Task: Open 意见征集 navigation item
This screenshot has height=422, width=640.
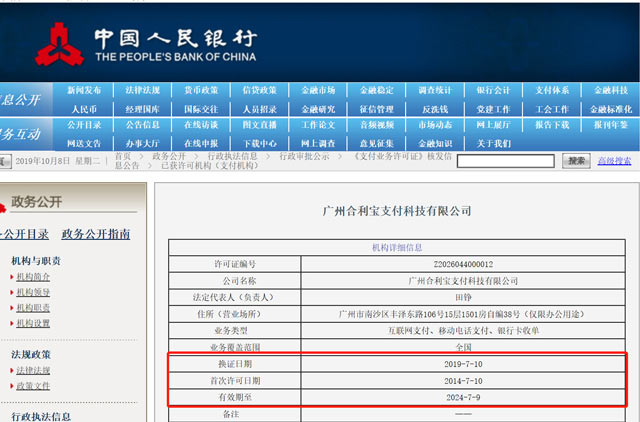Action: coord(377,144)
